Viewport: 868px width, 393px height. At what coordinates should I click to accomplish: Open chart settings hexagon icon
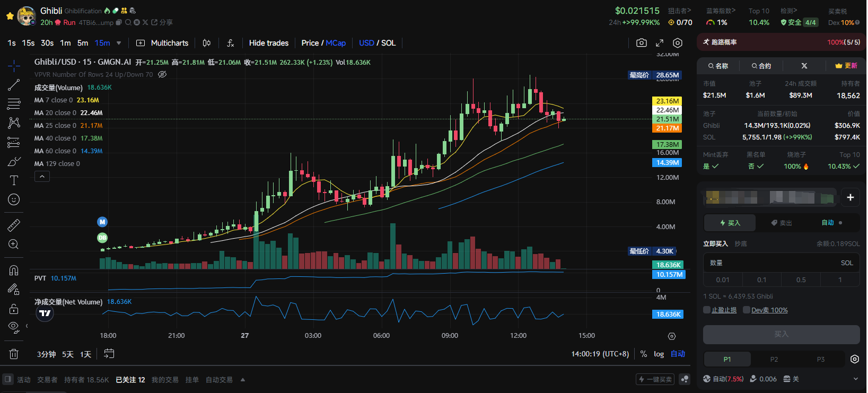point(678,43)
